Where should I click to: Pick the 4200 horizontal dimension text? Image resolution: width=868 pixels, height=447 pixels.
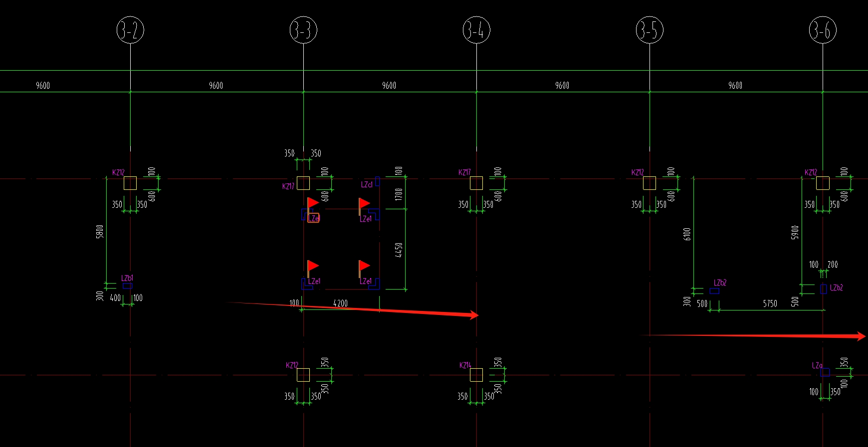[x=340, y=303]
